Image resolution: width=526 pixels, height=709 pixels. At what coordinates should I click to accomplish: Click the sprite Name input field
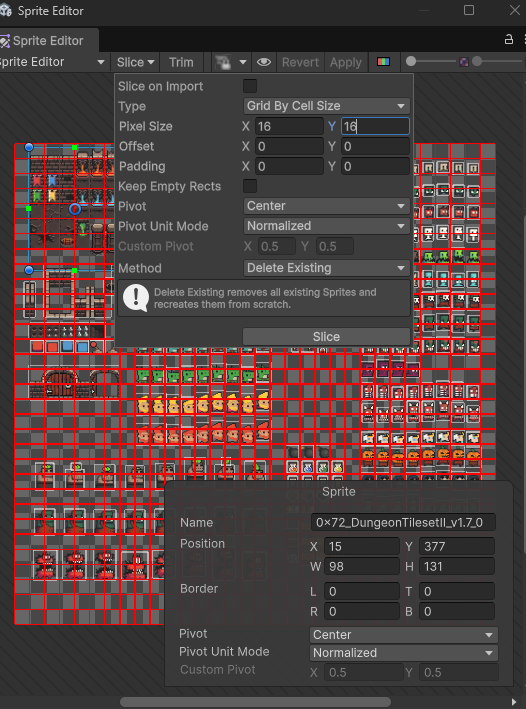point(403,522)
